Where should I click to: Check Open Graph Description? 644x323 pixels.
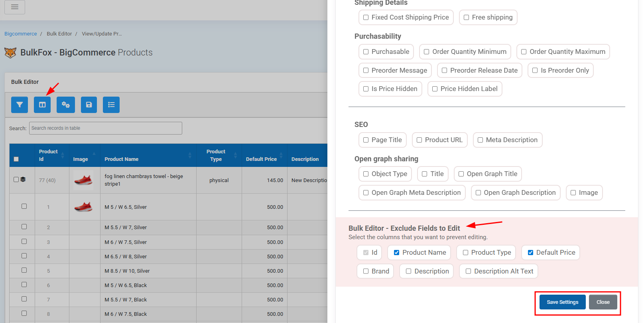479,193
